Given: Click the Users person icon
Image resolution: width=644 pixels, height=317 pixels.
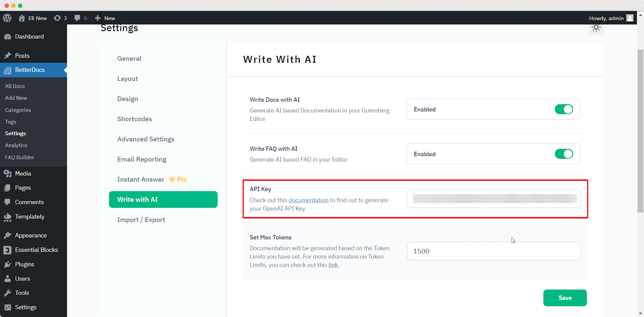Looking at the screenshot, I should pyautogui.click(x=8, y=279).
